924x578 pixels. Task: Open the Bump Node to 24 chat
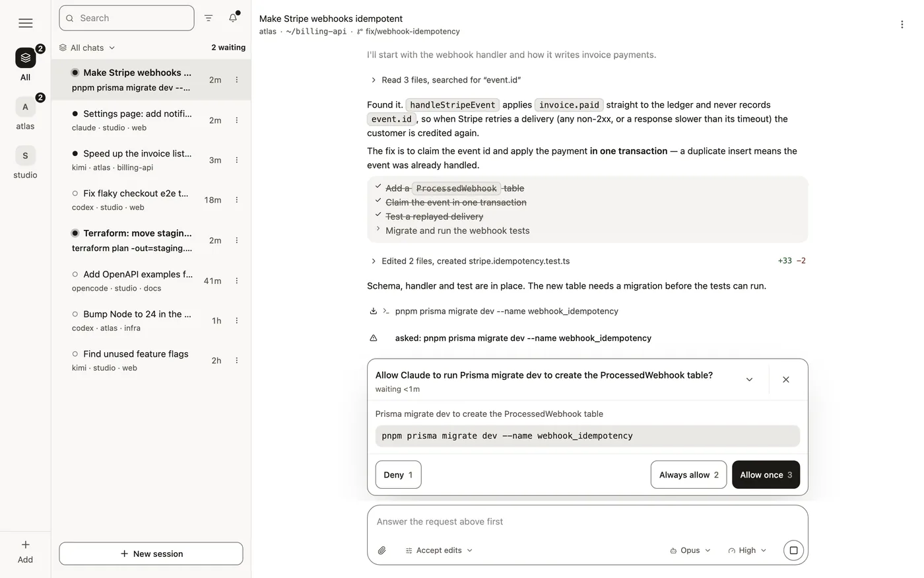click(x=151, y=321)
